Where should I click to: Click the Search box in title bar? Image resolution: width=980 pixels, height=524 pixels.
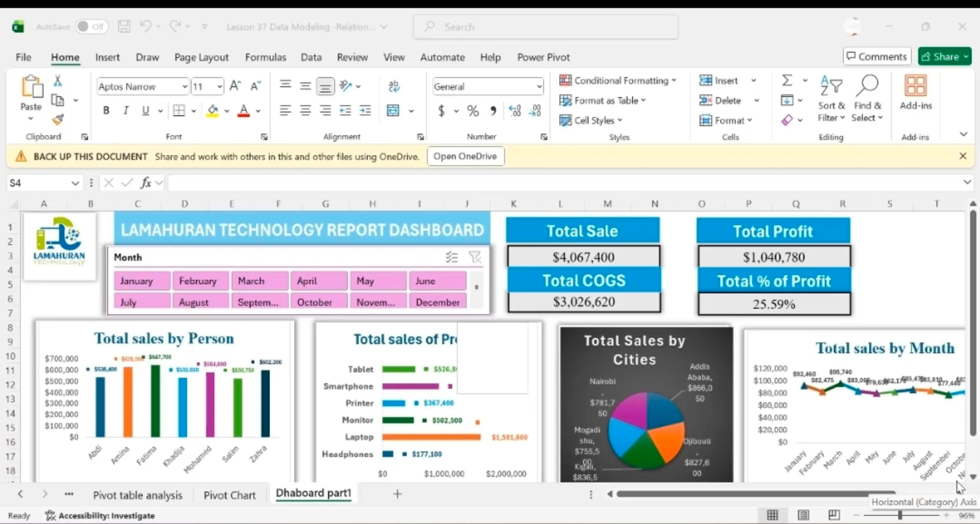pos(545,27)
